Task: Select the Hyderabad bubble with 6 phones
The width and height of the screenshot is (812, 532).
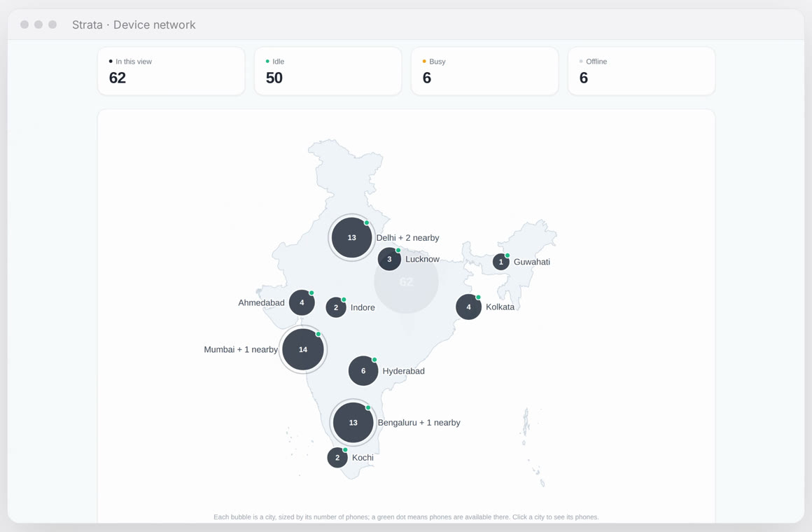Action: pos(363,371)
